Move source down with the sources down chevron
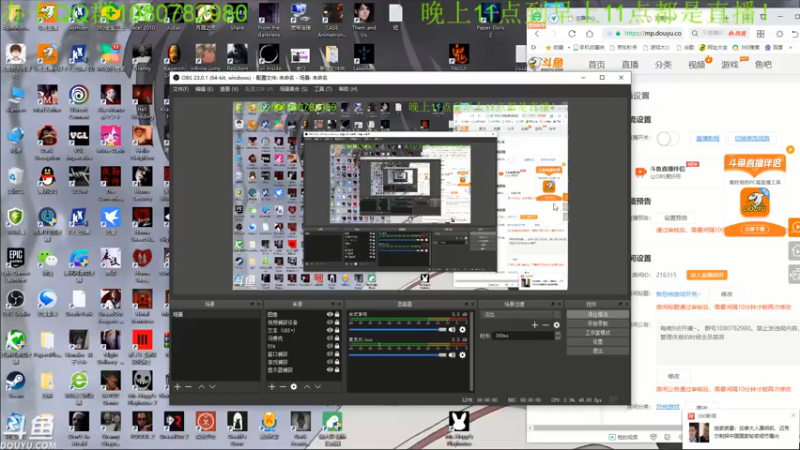Image resolution: width=800 pixels, height=450 pixels. tap(318, 387)
